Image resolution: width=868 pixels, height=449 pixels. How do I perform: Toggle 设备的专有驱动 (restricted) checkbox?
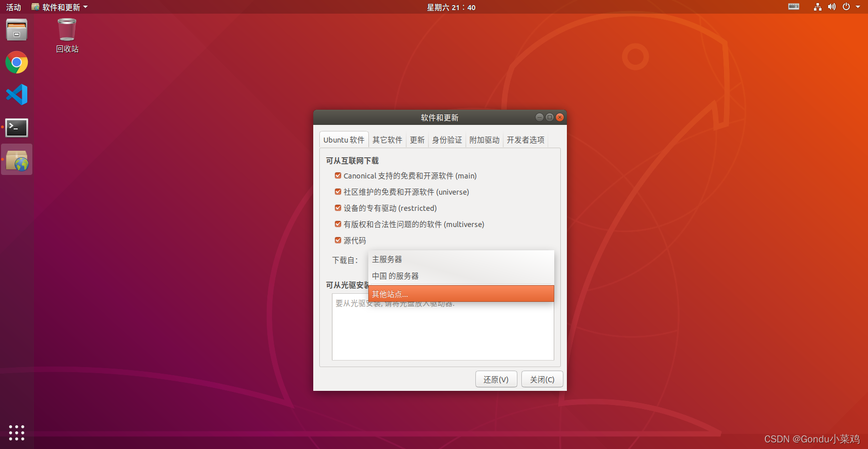click(338, 208)
